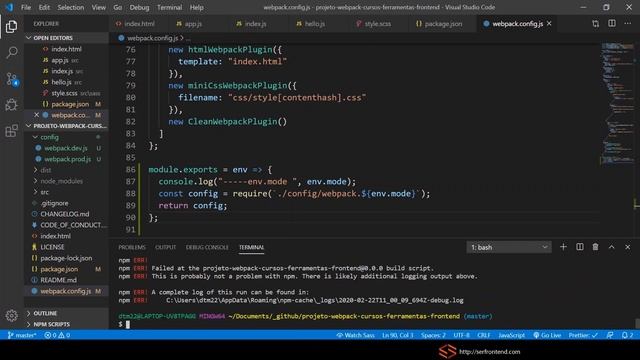
Task: Open webpack.dev.js in config folder
Action: 65,148
